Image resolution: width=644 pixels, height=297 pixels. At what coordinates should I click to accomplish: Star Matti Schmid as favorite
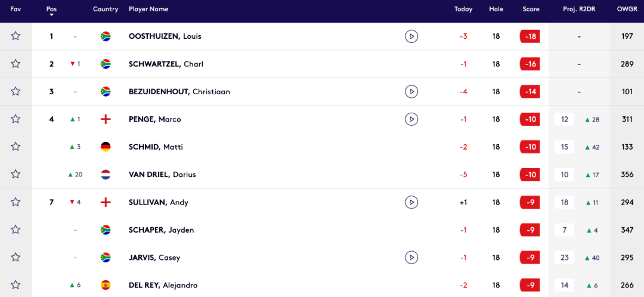coord(16,147)
